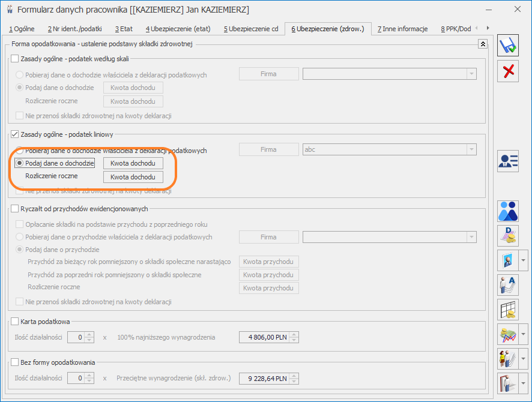Image resolution: width=532 pixels, height=402 pixels.
Task: Open the '7 Inne informacje' tab
Action: 403,28
